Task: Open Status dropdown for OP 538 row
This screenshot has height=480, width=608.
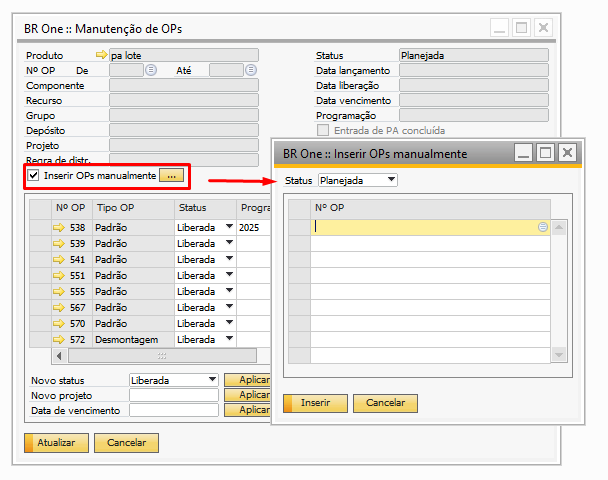Action: (x=229, y=228)
